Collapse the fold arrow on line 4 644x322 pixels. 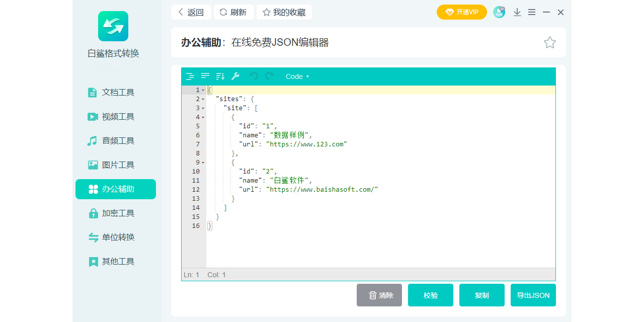click(x=203, y=117)
